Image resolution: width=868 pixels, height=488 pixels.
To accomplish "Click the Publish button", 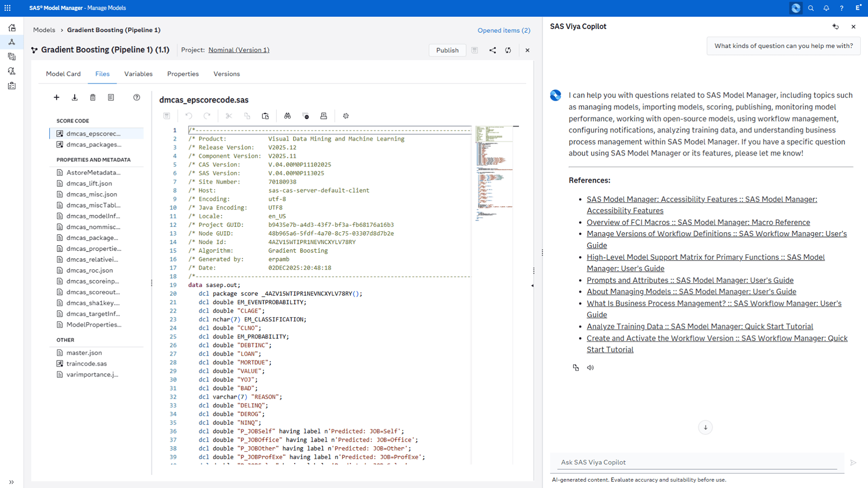I will pyautogui.click(x=447, y=50).
